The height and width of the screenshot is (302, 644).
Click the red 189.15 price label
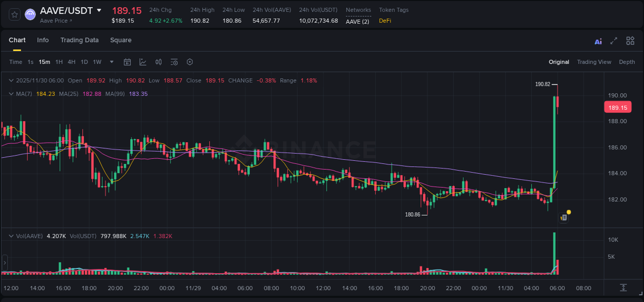click(x=618, y=107)
